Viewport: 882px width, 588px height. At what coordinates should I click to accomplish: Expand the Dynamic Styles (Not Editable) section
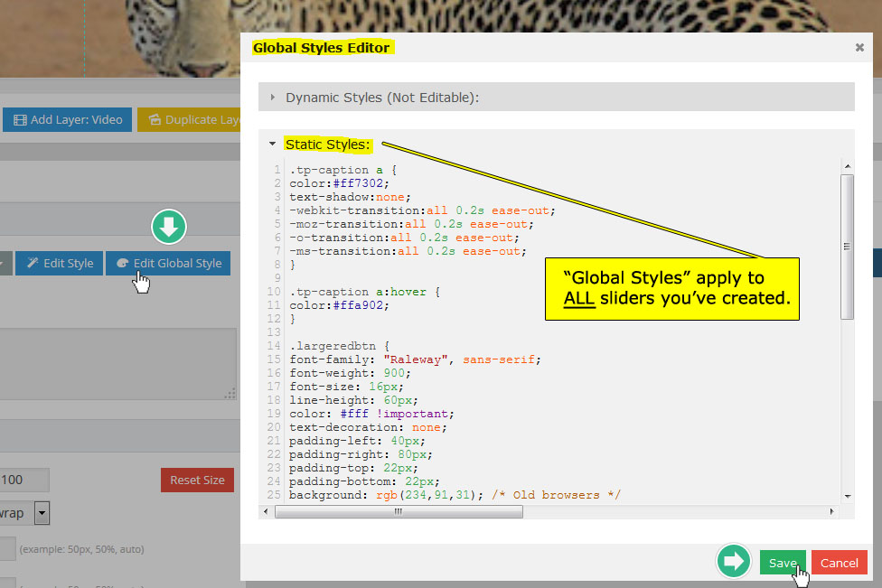click(x=273, y=98)
